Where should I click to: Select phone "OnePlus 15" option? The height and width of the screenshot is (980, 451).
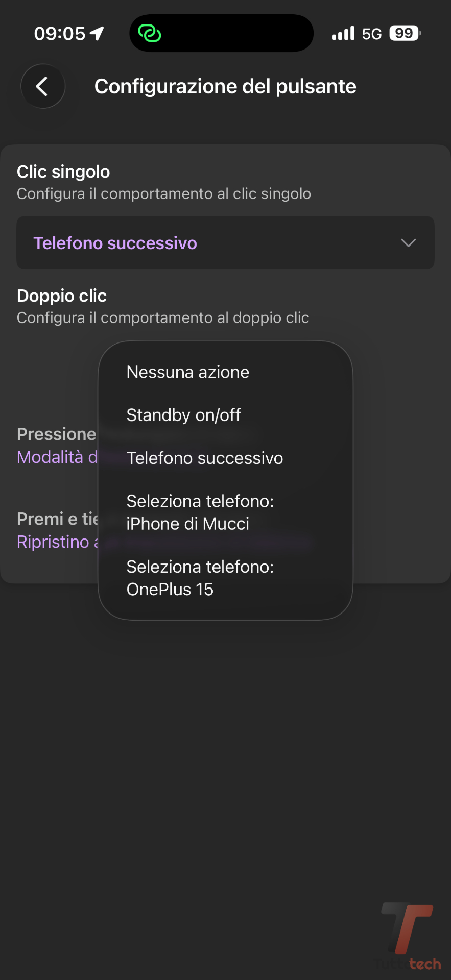pos(200,578)
